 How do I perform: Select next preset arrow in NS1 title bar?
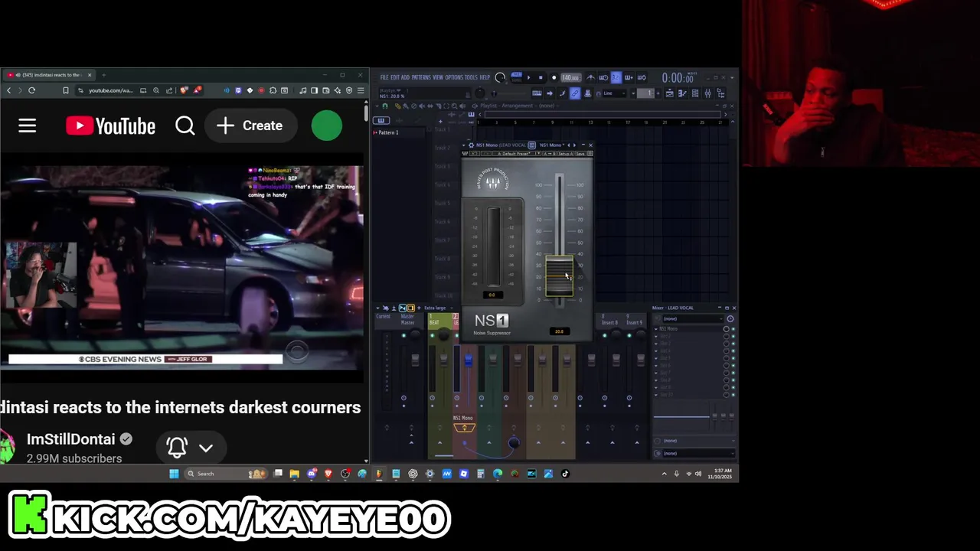pyautogui.click(x=574, y=145)
